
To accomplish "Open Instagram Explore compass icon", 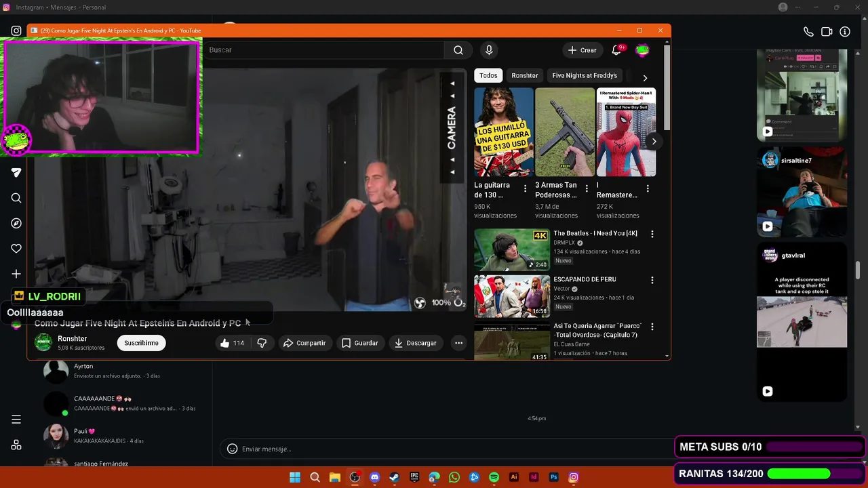I will 16,223.
